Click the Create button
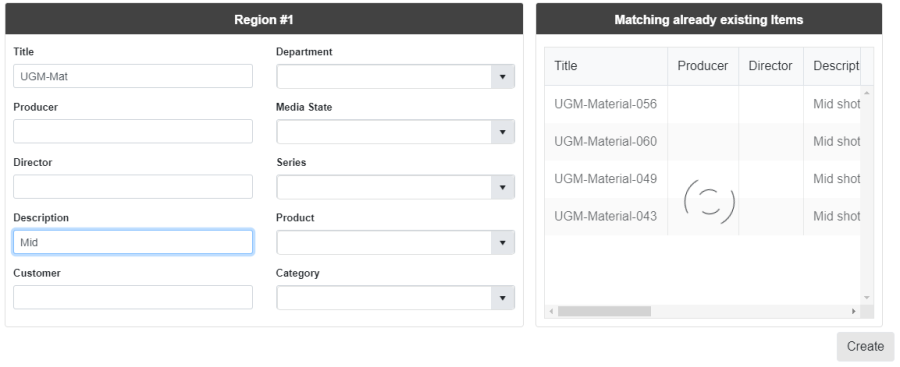Viewport: 900px width, 367px height. click(x=865, y=346)
